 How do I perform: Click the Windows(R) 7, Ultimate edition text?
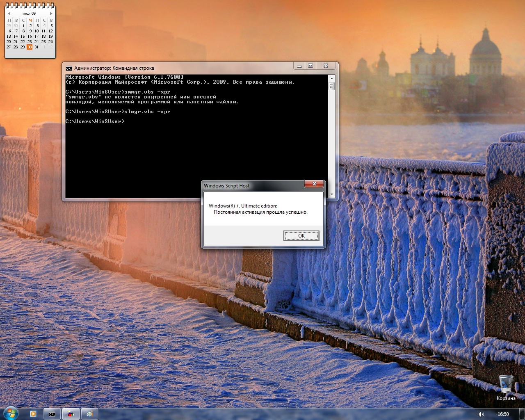243,206
